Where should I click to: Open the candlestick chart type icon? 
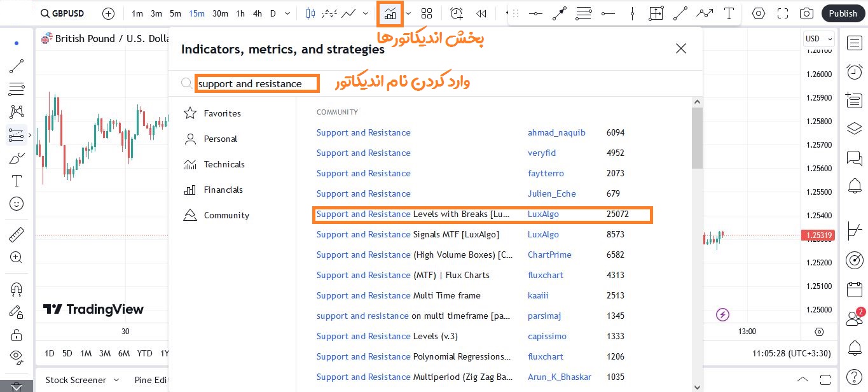pos(310,13)
